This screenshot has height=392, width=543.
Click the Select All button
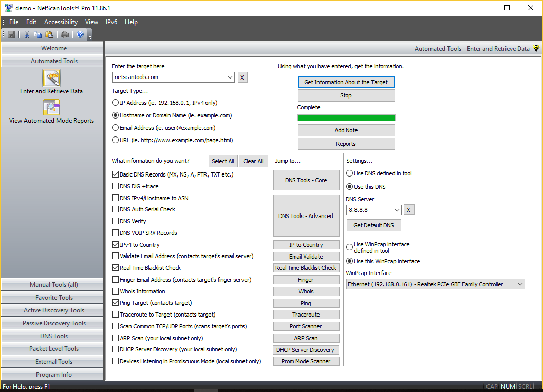tap(223, 161)
